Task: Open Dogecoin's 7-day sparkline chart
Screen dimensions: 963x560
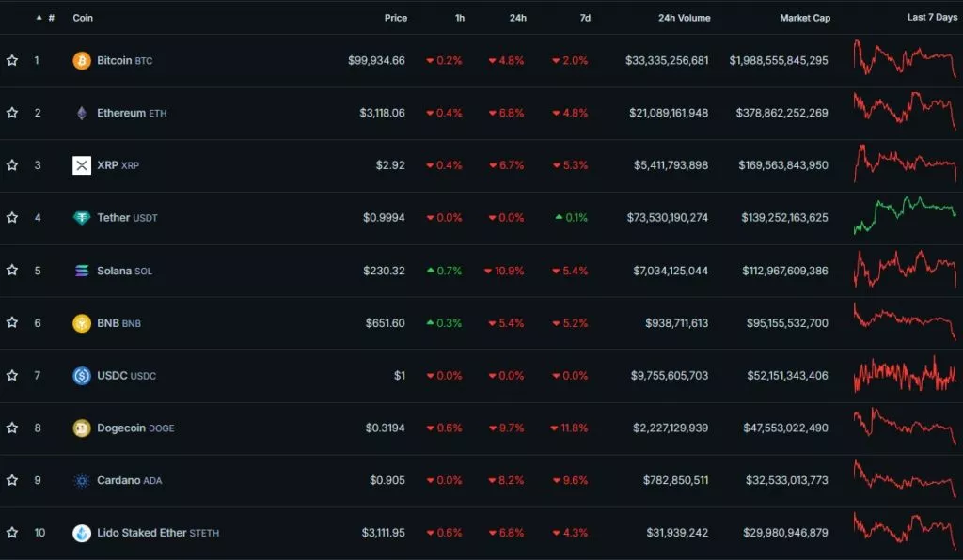Action: coord(905,426)
